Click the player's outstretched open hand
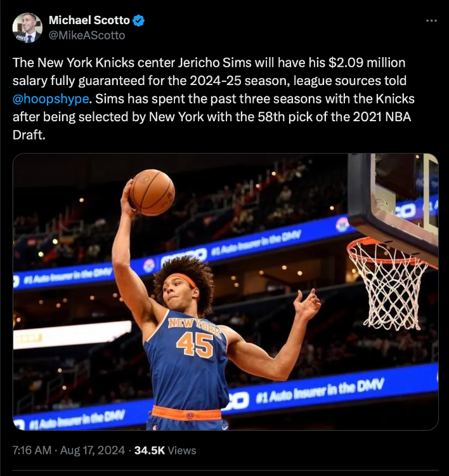The image size is (449, 476). pyautogui.click(x=307, y=305)
